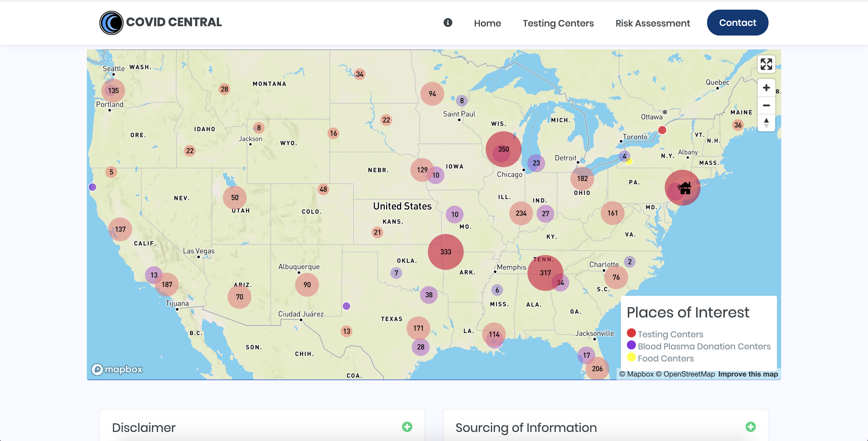Zoom in on the map
This screenshot has height=441, width=868.
(x=766, y=88)
